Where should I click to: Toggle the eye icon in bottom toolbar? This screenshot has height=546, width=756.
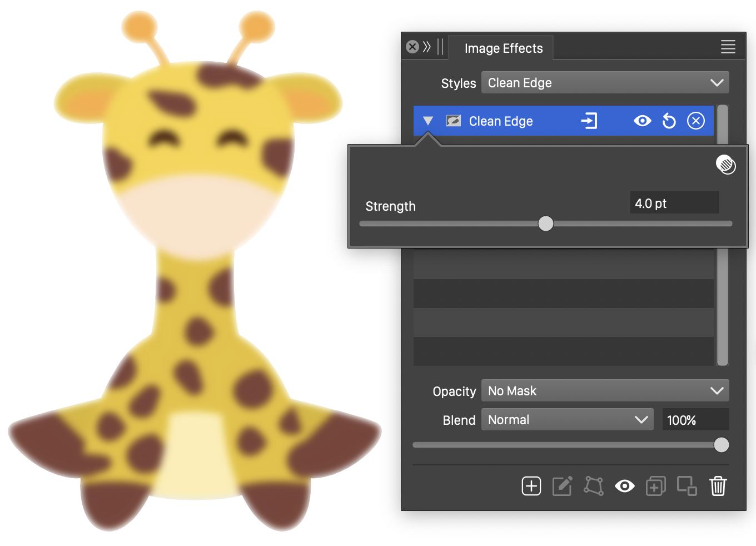click(624, 486)
